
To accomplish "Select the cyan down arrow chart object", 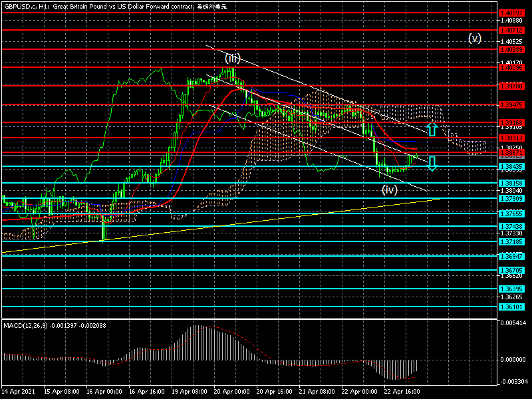I will (x=432, y=164).
